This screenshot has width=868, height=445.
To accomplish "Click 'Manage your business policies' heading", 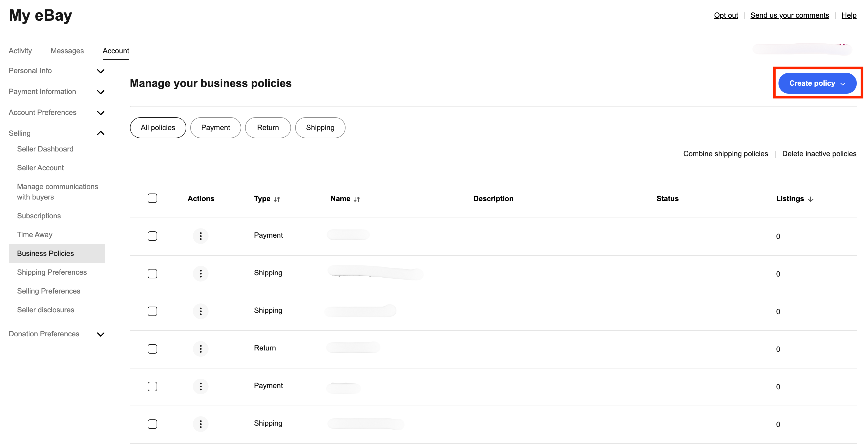I will pyautogui.click(x=211, y=84).
